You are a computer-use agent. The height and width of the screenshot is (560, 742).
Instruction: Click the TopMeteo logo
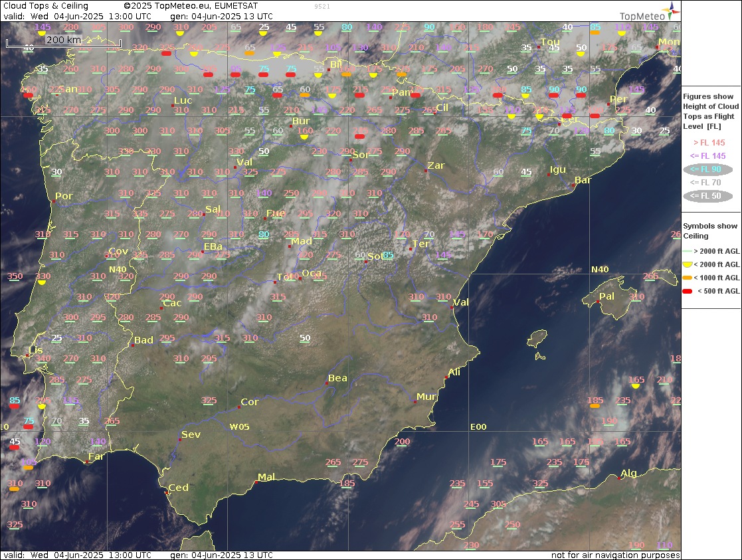point(650,12)
